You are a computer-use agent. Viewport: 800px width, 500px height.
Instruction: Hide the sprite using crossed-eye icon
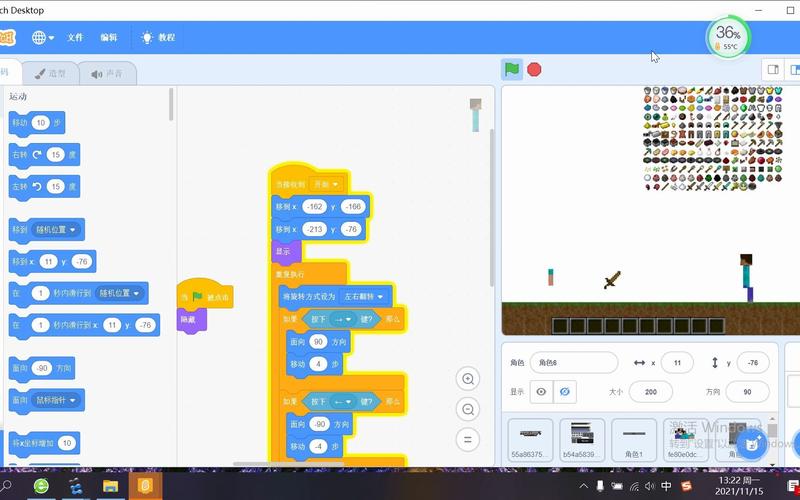565,392
